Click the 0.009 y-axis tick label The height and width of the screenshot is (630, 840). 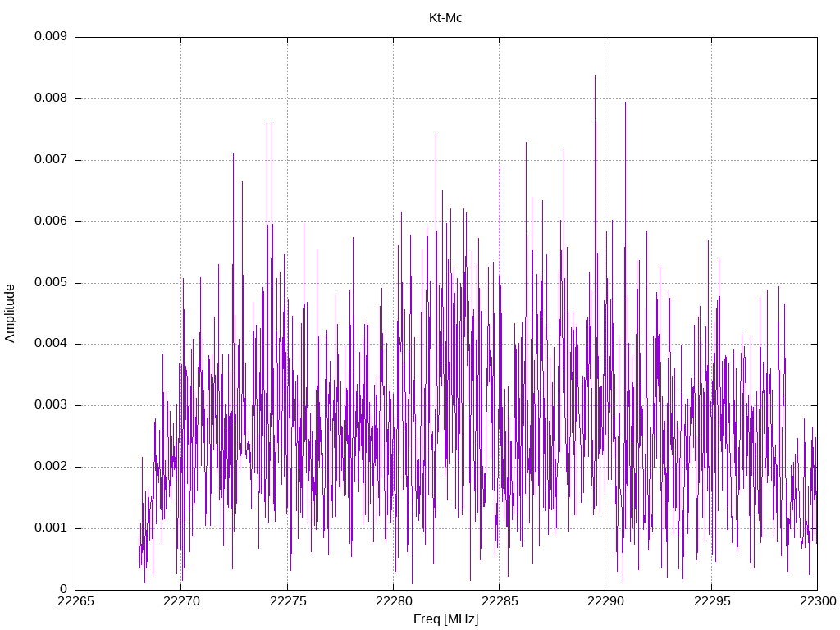click(51, 36)
